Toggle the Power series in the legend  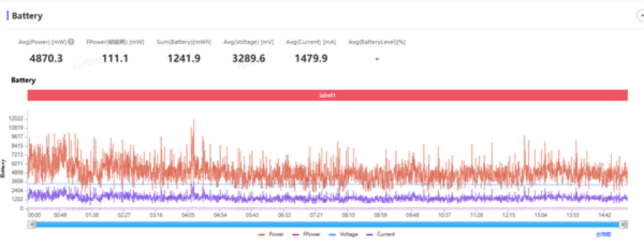click(271, 234)
